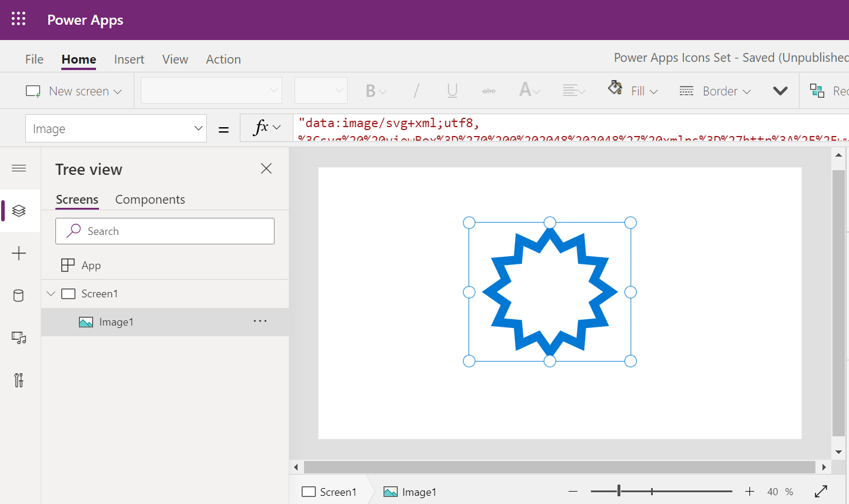Viewport: 849px width, 504px height.
Task: Open Advanced tools icon in sidebar
Action: click(x=19, y=380)
